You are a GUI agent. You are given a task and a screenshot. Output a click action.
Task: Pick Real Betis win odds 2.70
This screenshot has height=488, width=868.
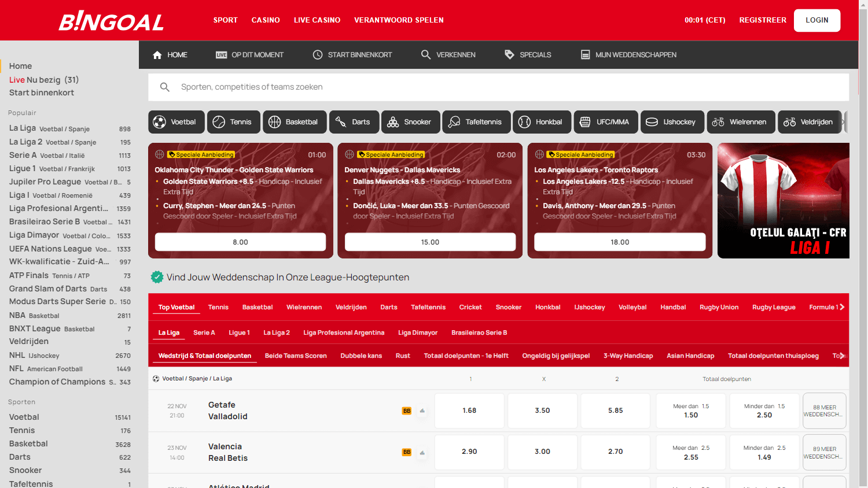pyautogui.click(x=616, y=452)
